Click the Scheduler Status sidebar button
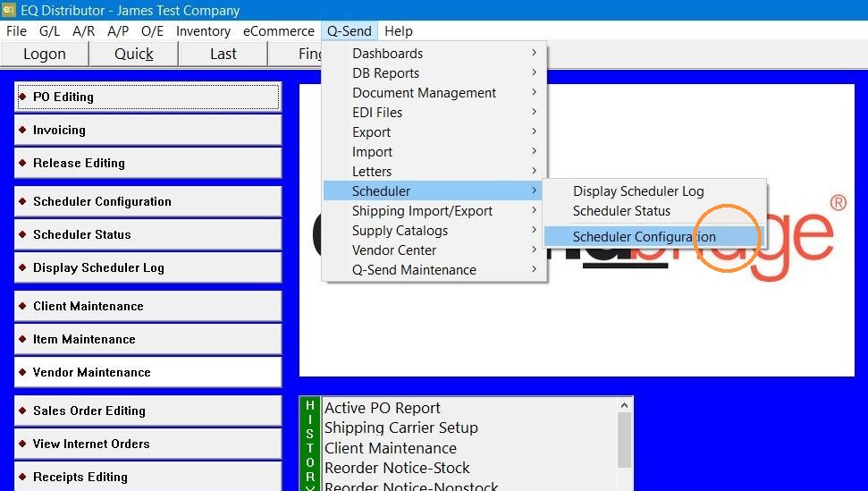This screenshot has width=868, height=491. tap(147, 234)
